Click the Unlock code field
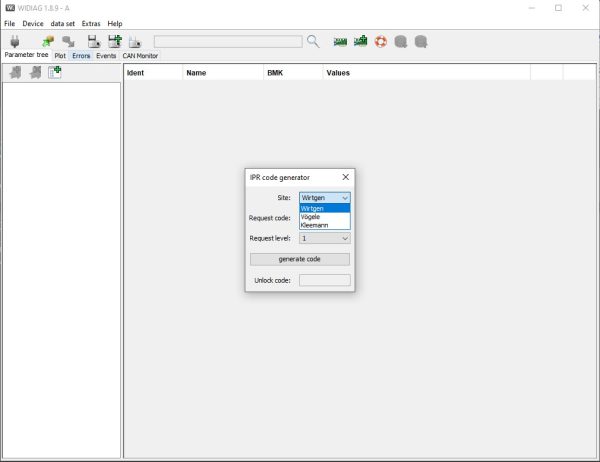600x462 pixels. click(x=324, y=280)
